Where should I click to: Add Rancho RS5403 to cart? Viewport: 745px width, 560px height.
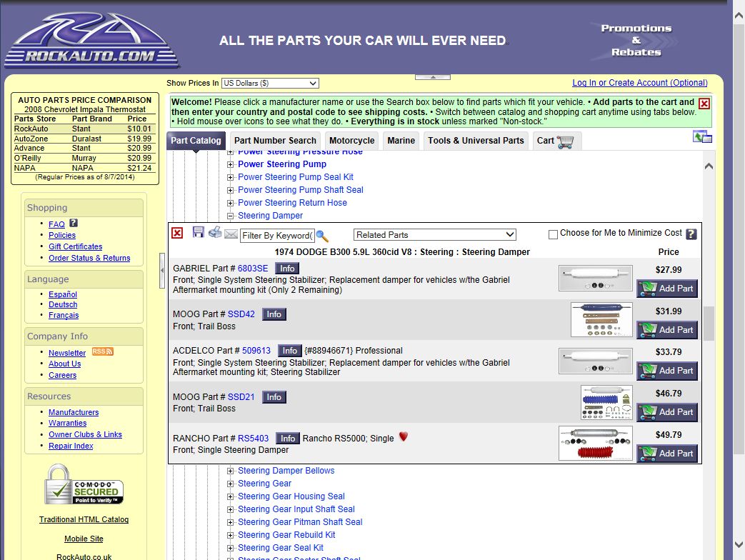click(x=667, y=453)
